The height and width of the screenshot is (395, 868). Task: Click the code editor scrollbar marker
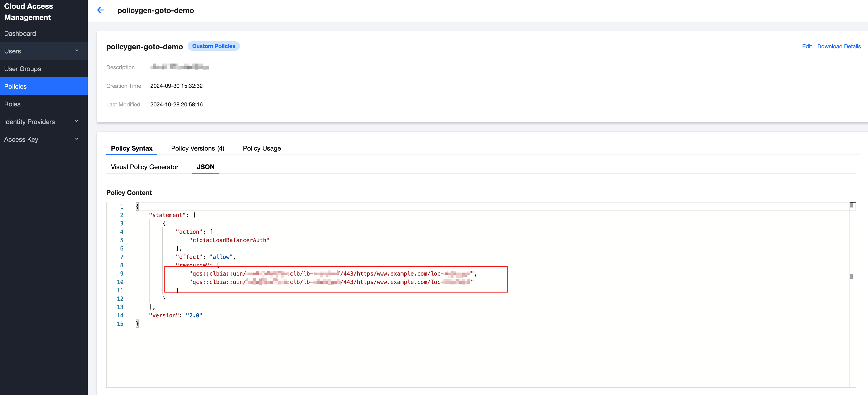pyautogui.click(x=851, y=276)
